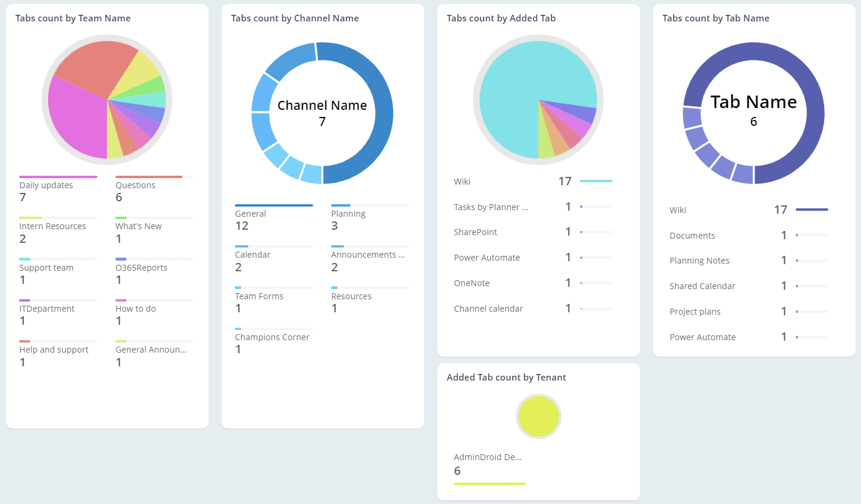This screenshot has width=861, height=504.
Task: Click the Wiki progress bar in Tab Name card
Action: 812,210
